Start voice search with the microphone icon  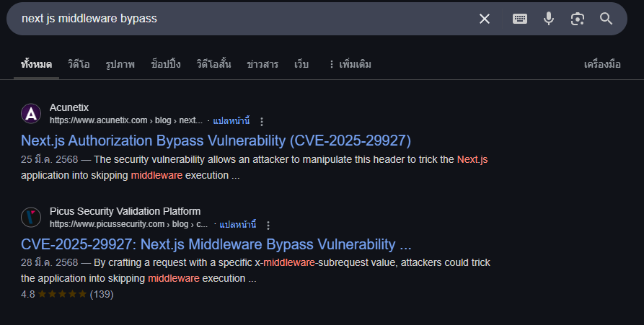tap(549, 19)
